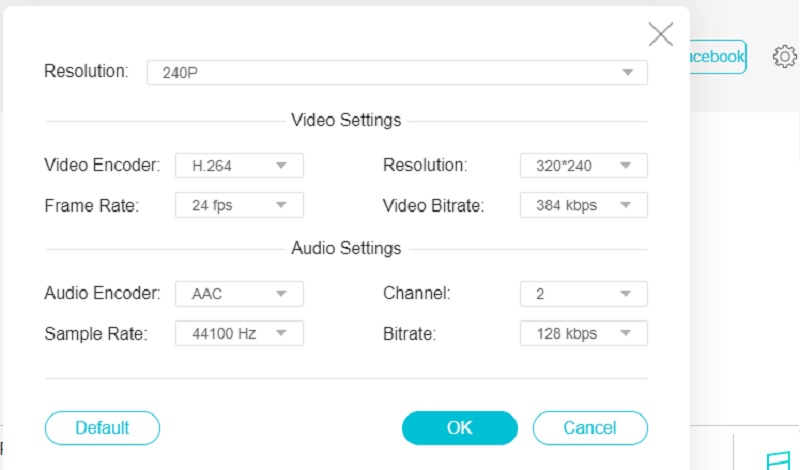The height and width of the screenshot is (470, 800).
Task: Expand the audio Bitrate dropdown showing 128 kbps
Action: (583, 333)
